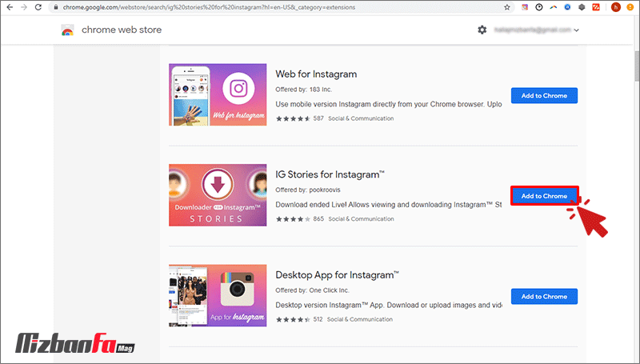Expand the account email dropdown
The width and height of the screenshot is (640, 364).
tap(576, 30)
